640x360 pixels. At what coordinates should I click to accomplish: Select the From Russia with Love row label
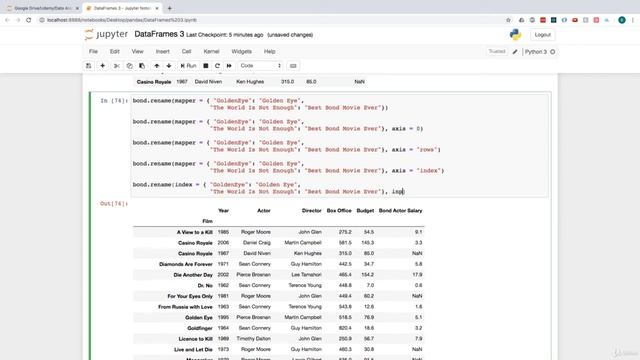[x=185, y=307]
